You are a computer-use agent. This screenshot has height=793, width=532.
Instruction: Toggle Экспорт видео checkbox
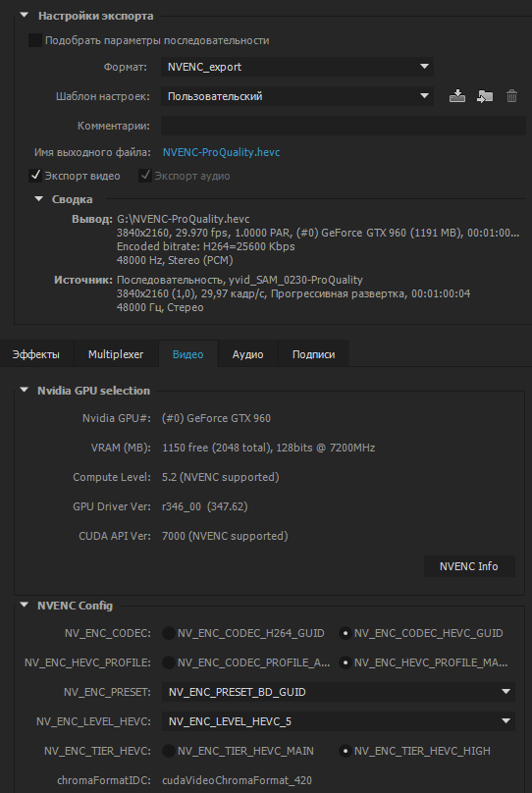click(35, 176)
